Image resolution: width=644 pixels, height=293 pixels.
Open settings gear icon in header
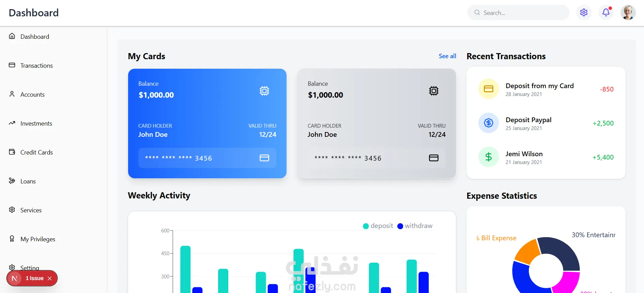pyautogui.click(x=584, y=13)
